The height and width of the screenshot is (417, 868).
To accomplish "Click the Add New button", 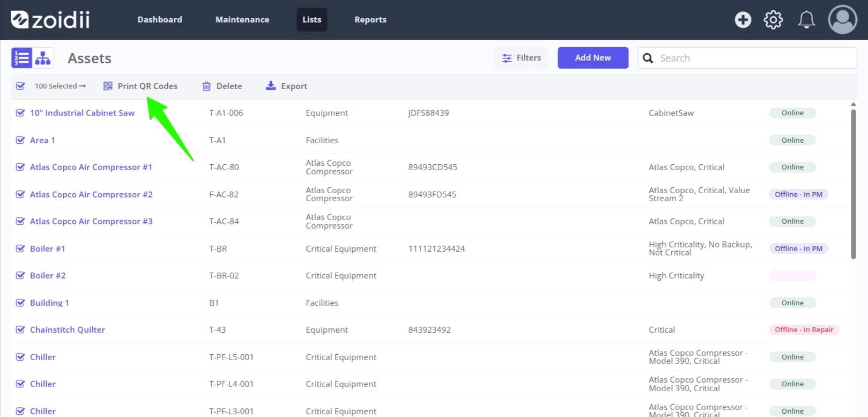I will tap(593, 58).
